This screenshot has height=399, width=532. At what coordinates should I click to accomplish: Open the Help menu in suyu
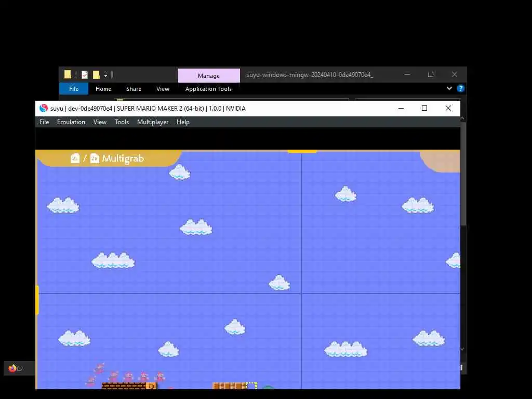pyautogui.click(x=183, y=122)
